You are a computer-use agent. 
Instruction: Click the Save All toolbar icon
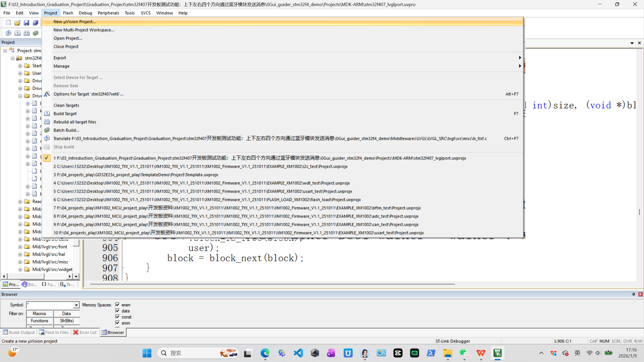(35, 23)
